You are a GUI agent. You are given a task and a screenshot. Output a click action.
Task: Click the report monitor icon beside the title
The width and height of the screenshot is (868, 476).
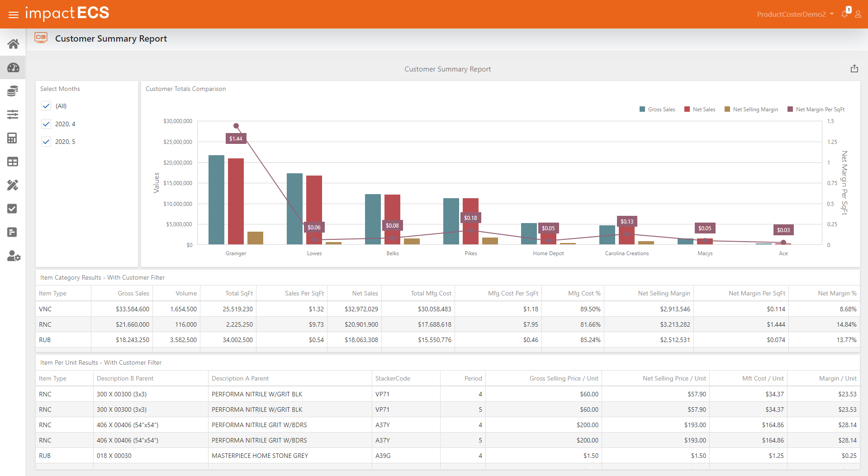pyautogui.click(x=41, y=38)
